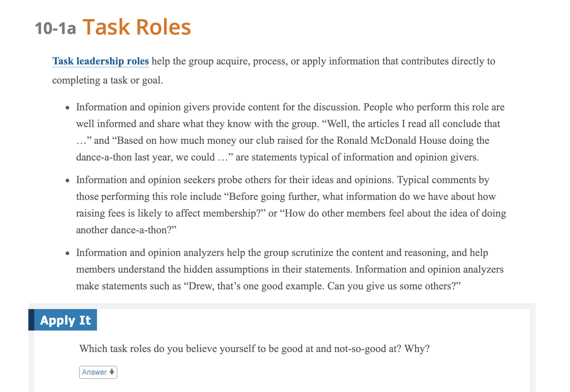Click the question about which task roles
Image resolution: width=570 pixels, height=392 pixels.
tap(254, 348)
